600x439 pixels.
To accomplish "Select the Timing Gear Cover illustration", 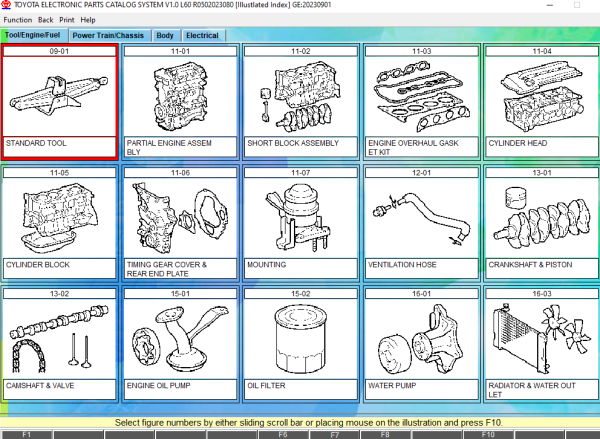I will click(180, 218).
